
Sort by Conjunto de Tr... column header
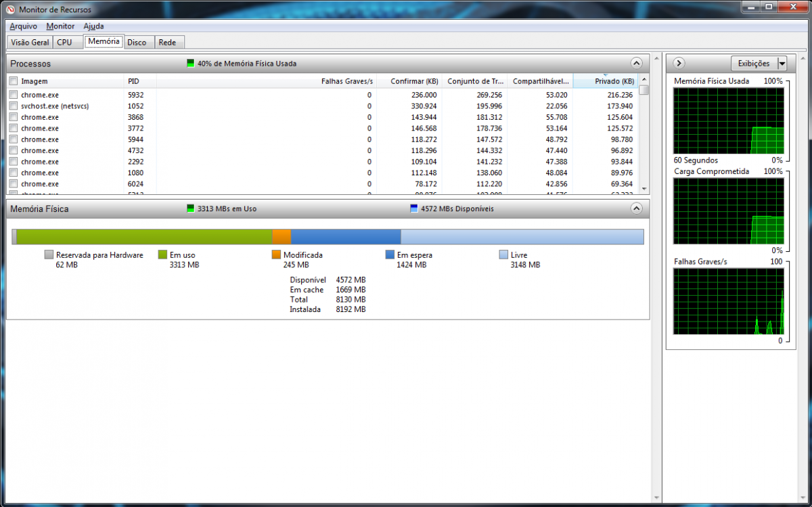click(474, 81)
